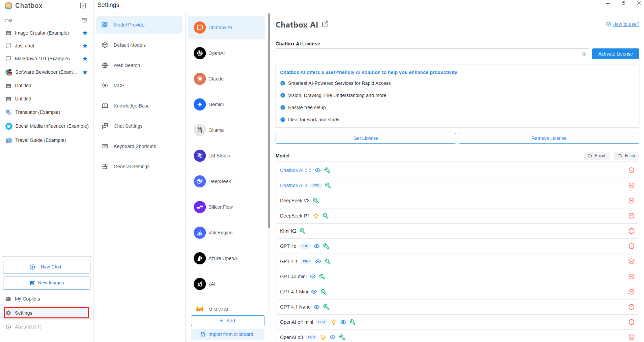This screenshot has width=644, height=342.
Task: Click Get License button
Action: pos(365,138)
